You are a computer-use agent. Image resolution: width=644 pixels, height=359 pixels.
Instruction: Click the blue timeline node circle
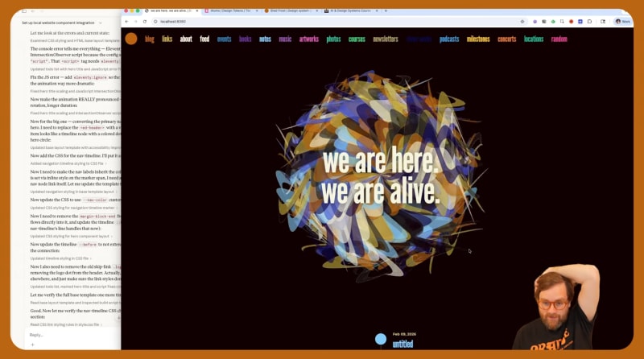click(x=381, y=340)
